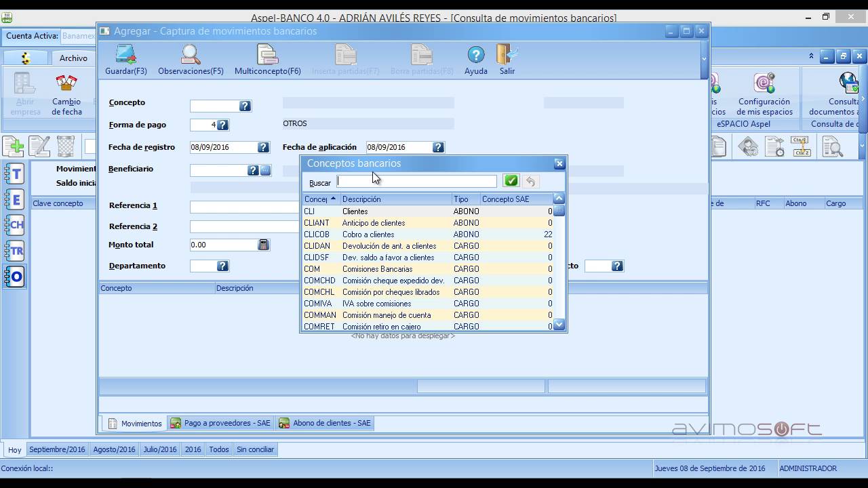Click delete movement trash icon
Viewport: 868px width, 488px height.
(x=66, y=146)
